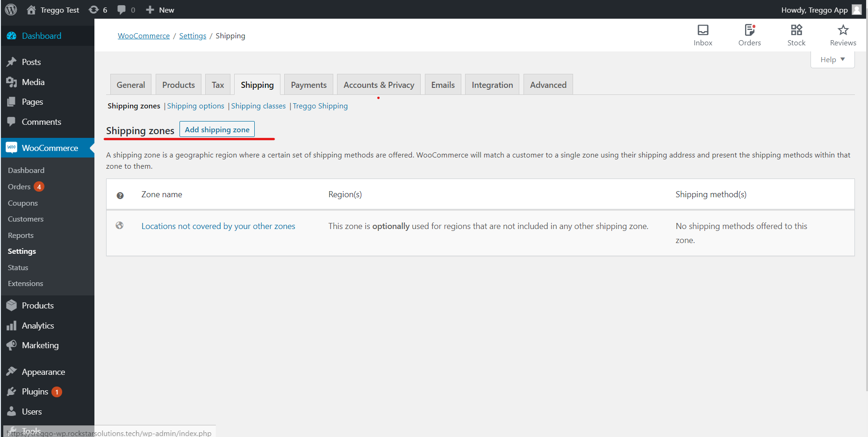868x437 pixels.
Task: Open the Shipping options sub-section
Action: click(x=195, y=106)
